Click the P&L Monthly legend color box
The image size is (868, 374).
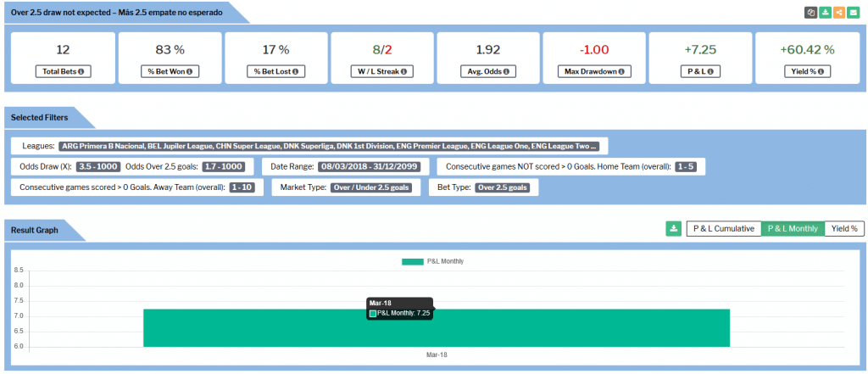(412, 261)
